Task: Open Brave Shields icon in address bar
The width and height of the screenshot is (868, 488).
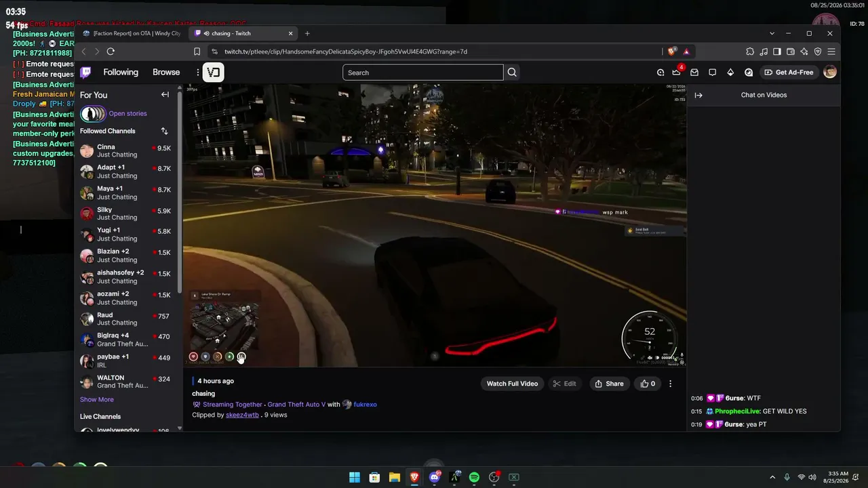Action: 672,52
